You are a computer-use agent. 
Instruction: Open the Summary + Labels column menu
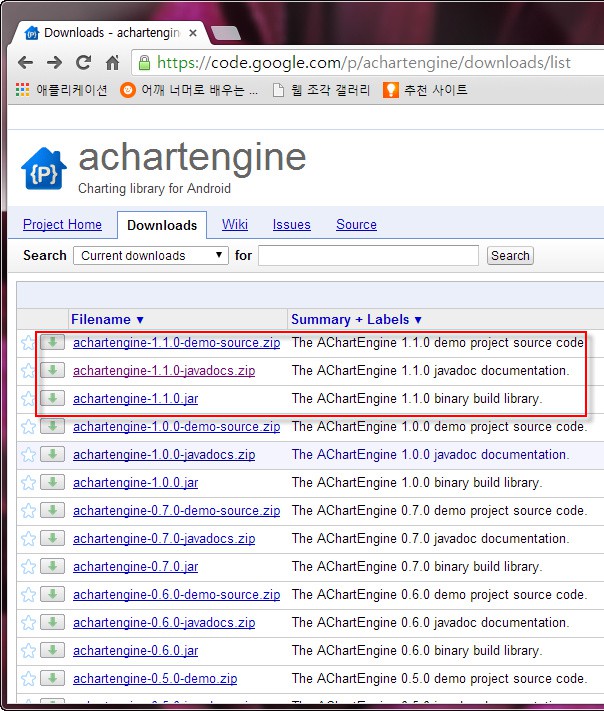(x=356, y=320)
